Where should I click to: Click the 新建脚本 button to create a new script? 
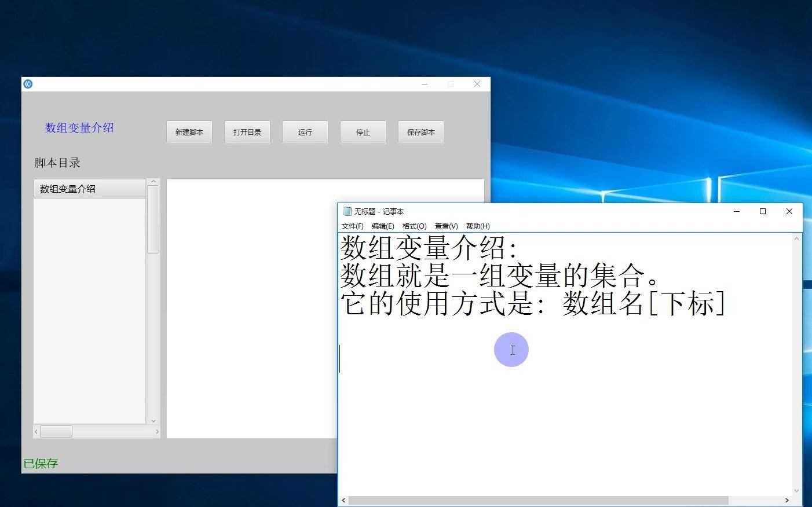coord(189,132)
